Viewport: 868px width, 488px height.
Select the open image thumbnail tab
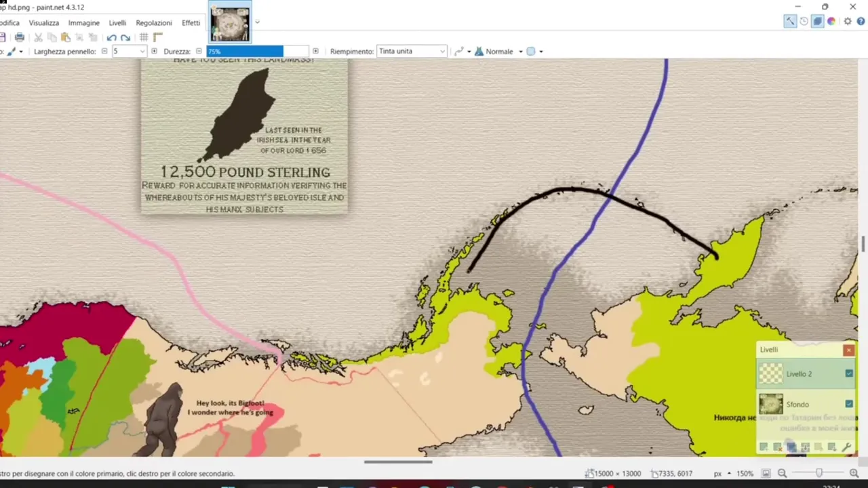click(x=230, y=23)
